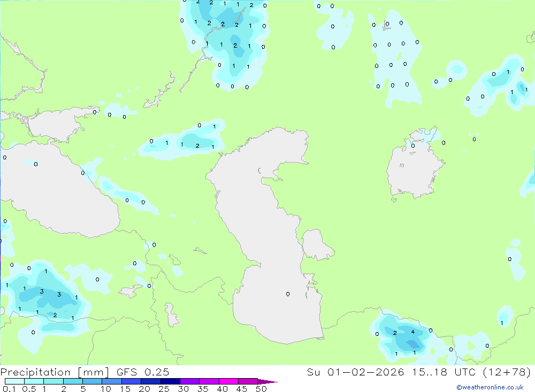Click the above-50 arrow tip of legend
Viewport: 535px width, 392px height.
pos(267,382)
